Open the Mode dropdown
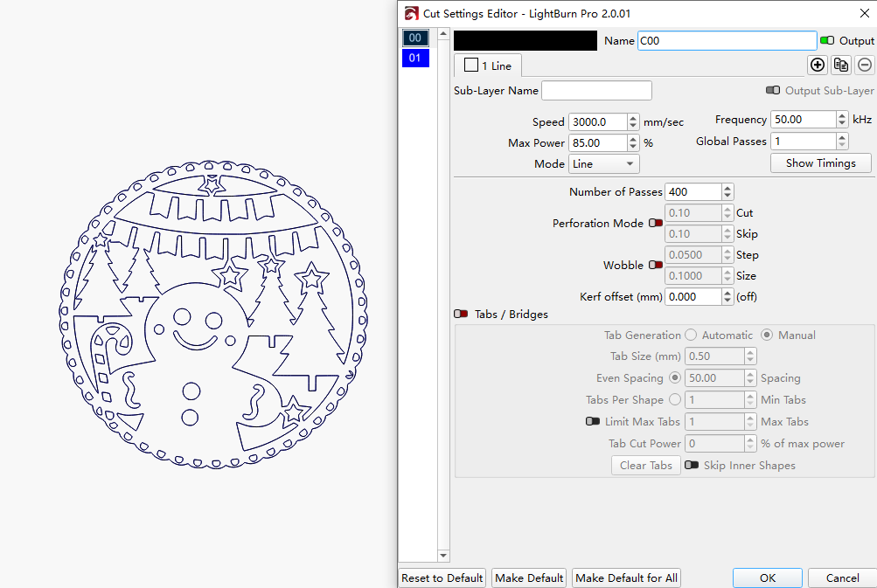The image size is (877, 588). tap(603, 163)
